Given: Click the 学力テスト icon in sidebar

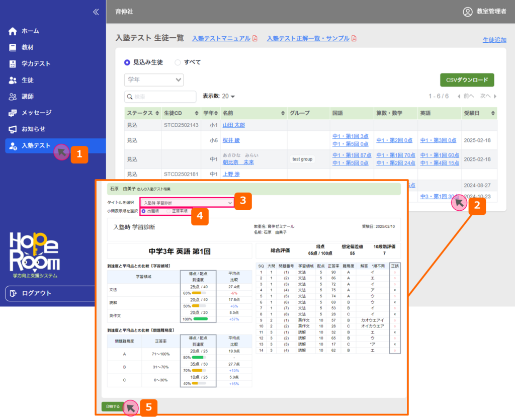Looking at the screenshot, I should pyautogui.click(x=13, y=64).
